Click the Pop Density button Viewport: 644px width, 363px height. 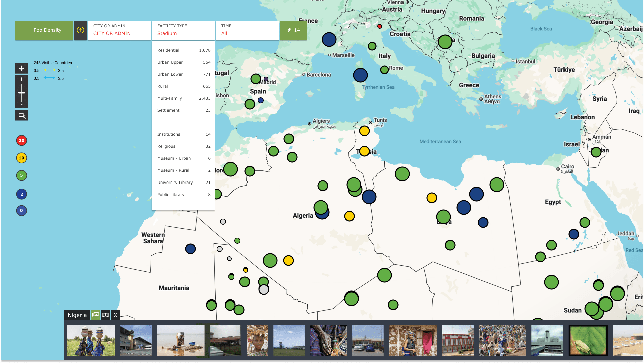[44, 30]
